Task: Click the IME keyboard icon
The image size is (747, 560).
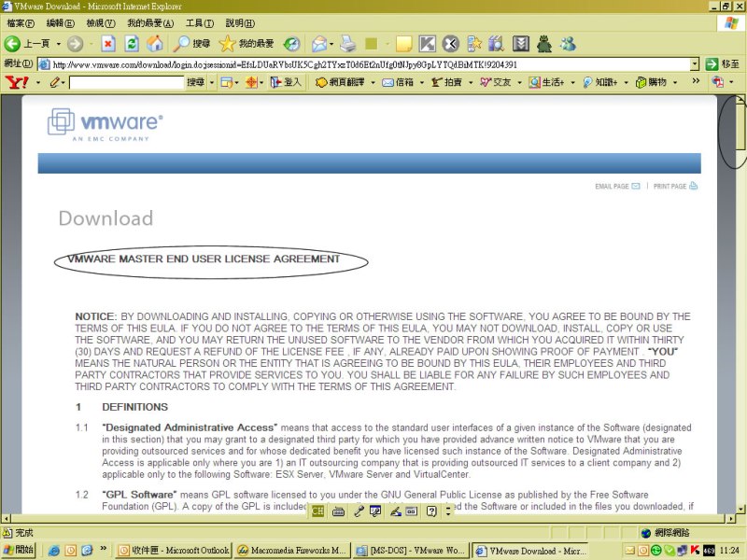Action: point(338,511)
